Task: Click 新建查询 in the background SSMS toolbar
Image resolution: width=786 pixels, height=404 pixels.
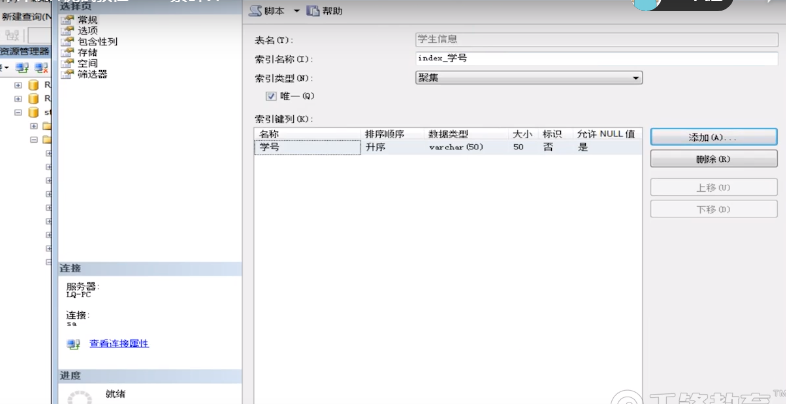Action: [25, 17]
